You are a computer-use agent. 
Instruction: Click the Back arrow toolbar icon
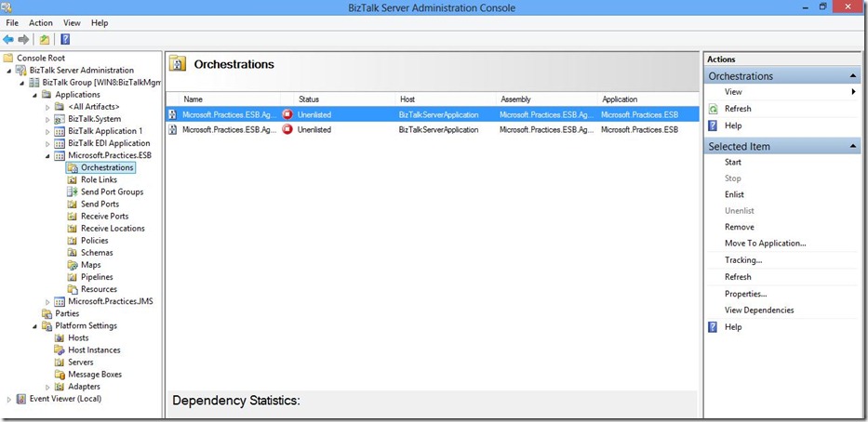8,39
